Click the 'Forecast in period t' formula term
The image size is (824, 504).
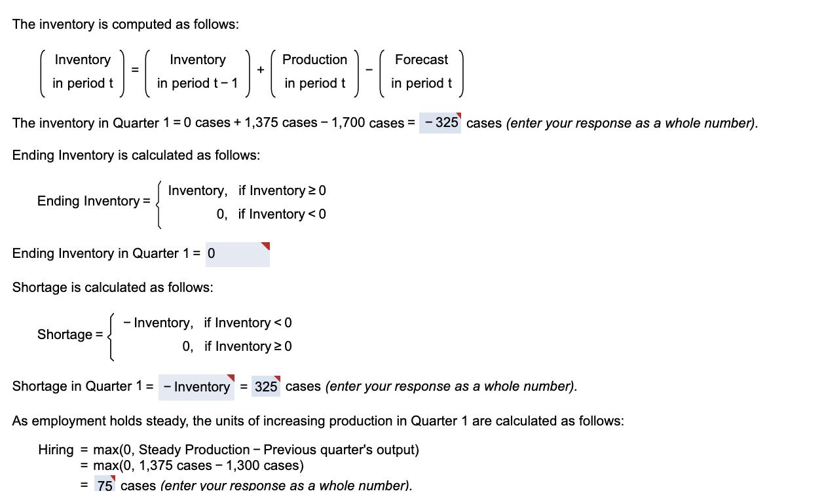(421, 72)
